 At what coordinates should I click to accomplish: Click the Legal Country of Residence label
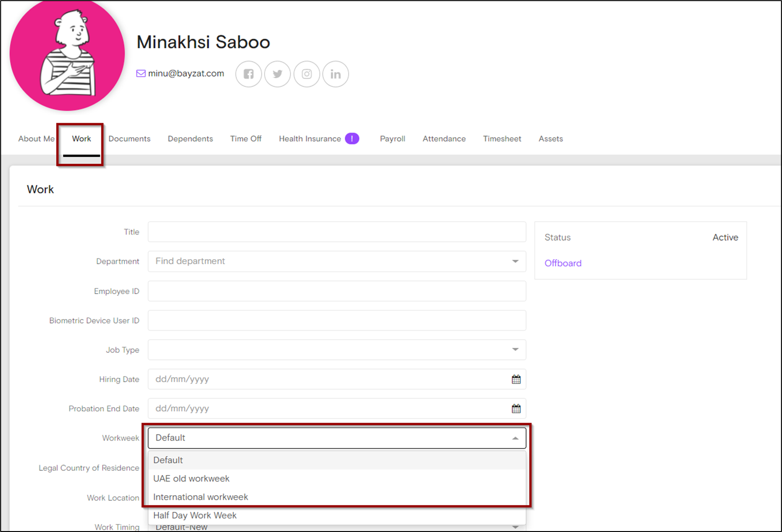click(x=89, y=468)
